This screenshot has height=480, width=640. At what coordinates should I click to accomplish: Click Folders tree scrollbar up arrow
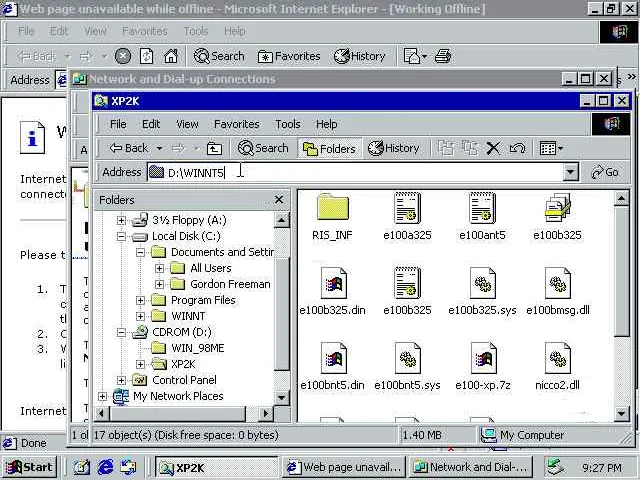[282, 220]
